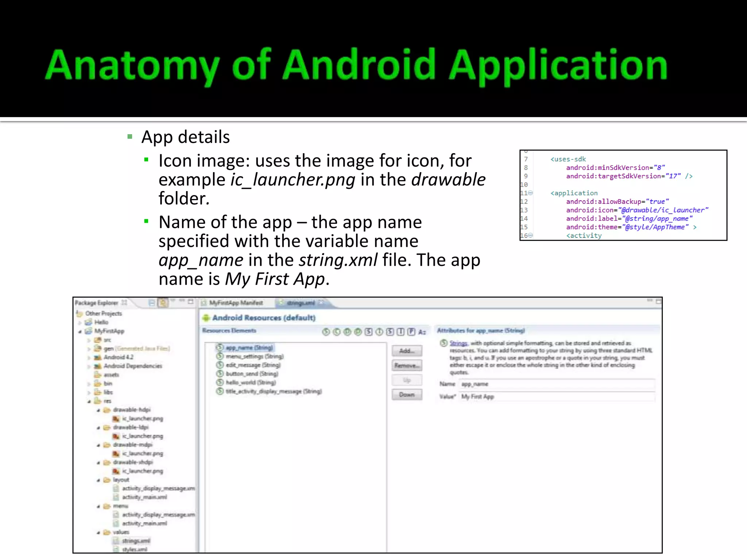This screenshot has height=560, width=747.
Task: Maximize the Package Explorer view
Action: point(190,302)
